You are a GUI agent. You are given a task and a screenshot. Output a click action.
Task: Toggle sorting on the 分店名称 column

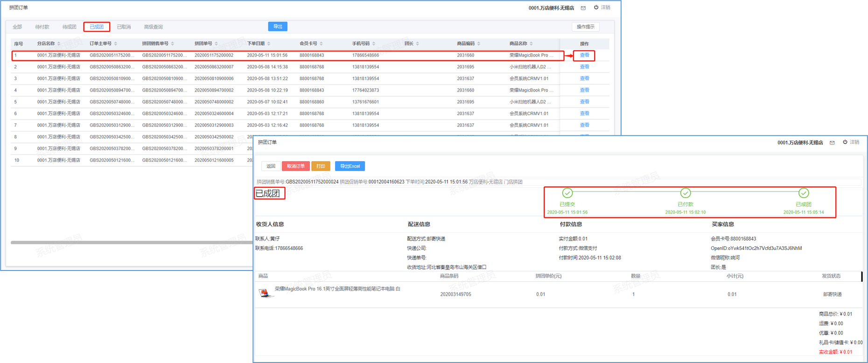[59, 44]
